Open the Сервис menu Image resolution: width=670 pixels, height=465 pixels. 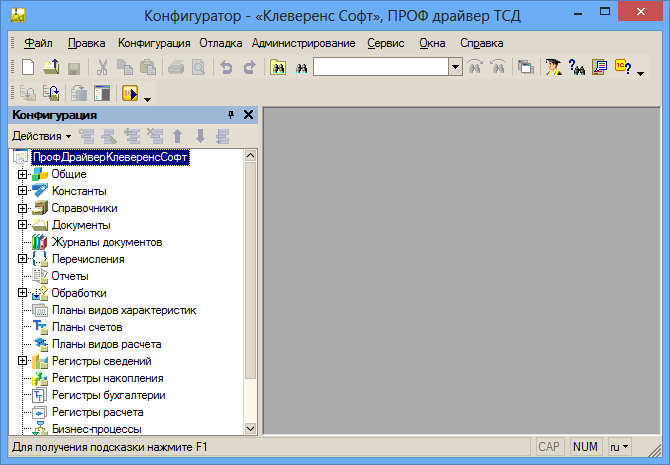tap(386, 43)
